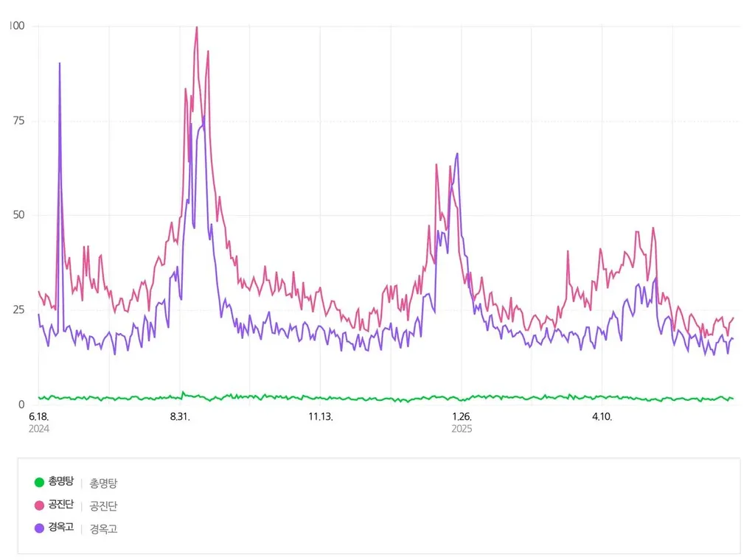Viewport: 755px width, 560px height.
Task: Click the 11.13. date axis label
Action: click(x=321, y=416)
